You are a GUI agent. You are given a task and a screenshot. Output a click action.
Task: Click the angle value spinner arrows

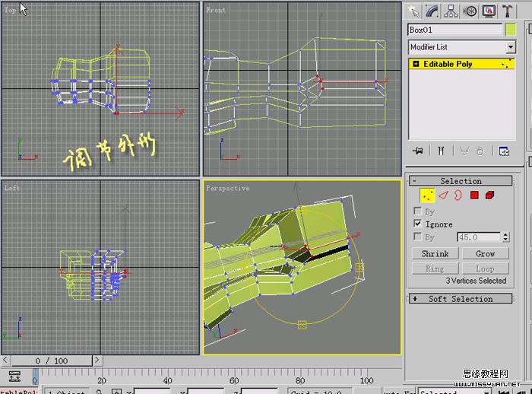[x=505, y=237]
